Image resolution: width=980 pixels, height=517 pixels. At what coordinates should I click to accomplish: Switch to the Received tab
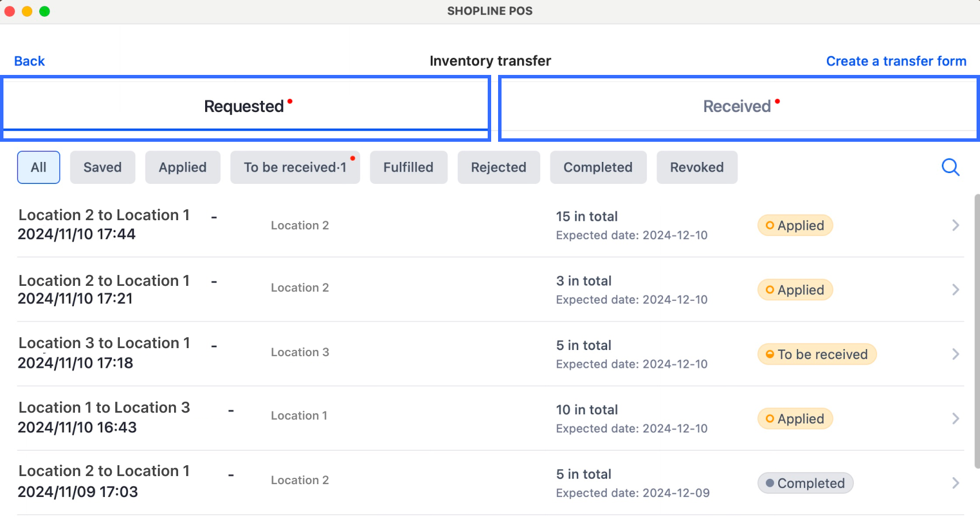(738, 107)
